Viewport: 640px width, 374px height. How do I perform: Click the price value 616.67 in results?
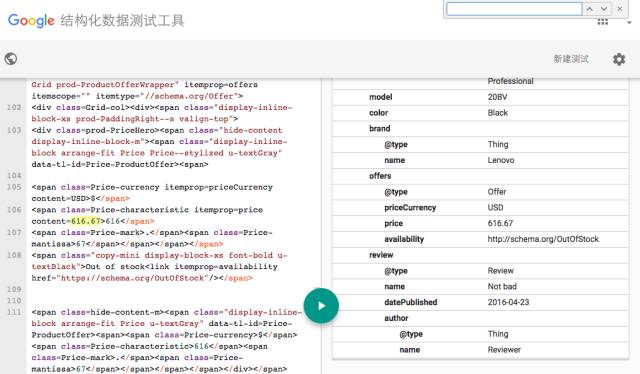point(500,223)
